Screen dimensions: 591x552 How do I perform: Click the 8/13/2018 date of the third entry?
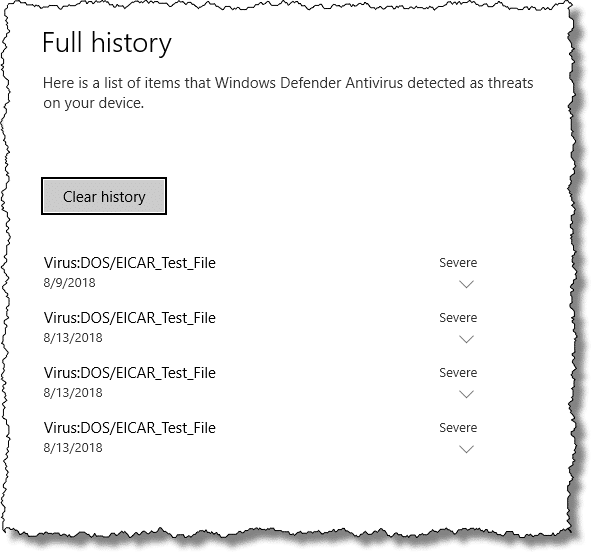coord(73,393)
